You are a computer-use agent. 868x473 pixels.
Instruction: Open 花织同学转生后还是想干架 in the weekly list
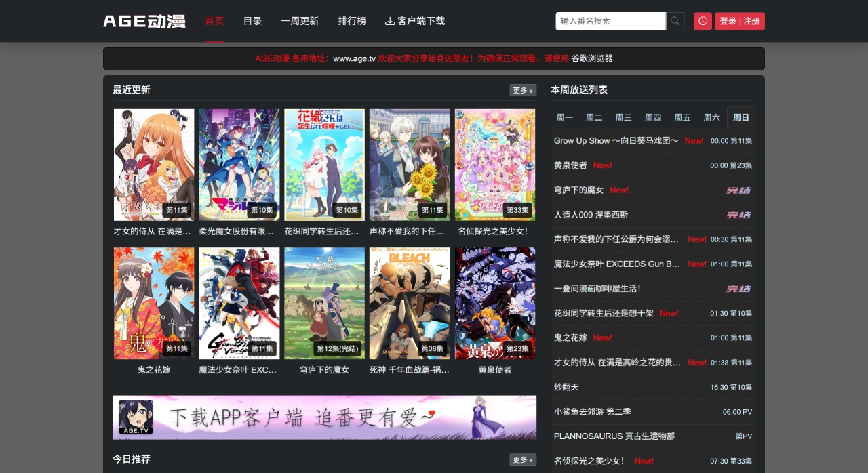pyautogui.click(x=604, y=313)
